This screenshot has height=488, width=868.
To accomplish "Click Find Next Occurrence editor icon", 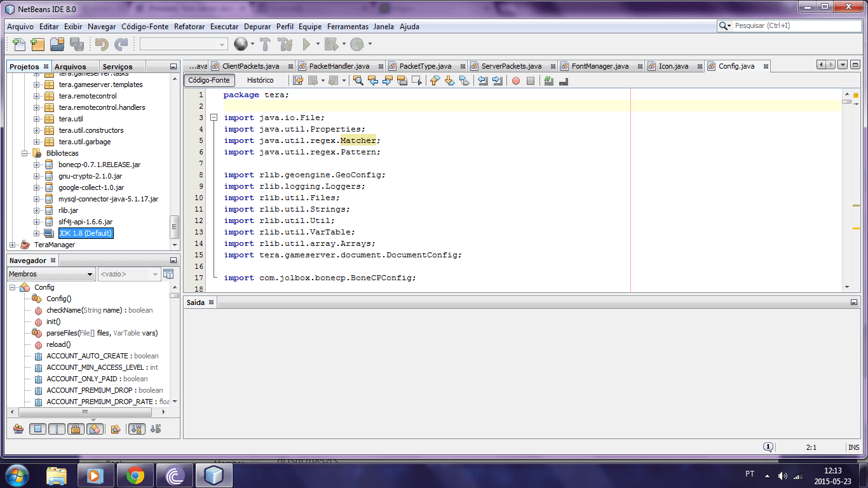I will tap(388, 81).
